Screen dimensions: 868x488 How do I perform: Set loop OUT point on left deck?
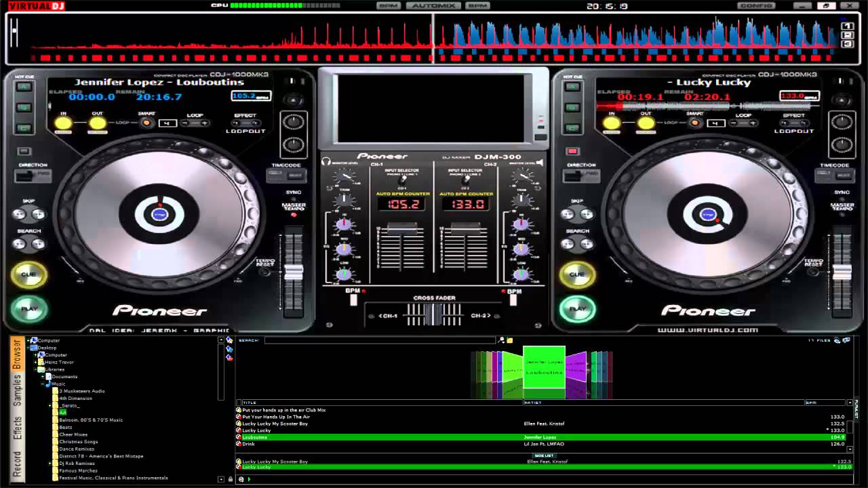pos(98,123)
